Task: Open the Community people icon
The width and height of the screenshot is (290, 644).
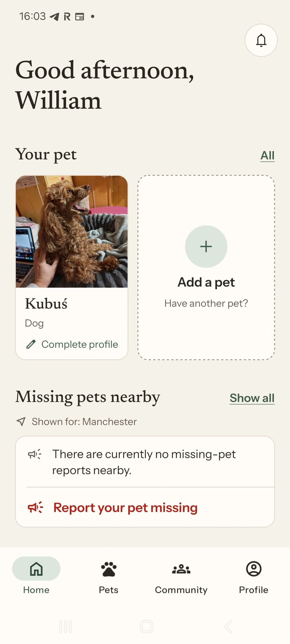Action: click(x=181, y=569)
